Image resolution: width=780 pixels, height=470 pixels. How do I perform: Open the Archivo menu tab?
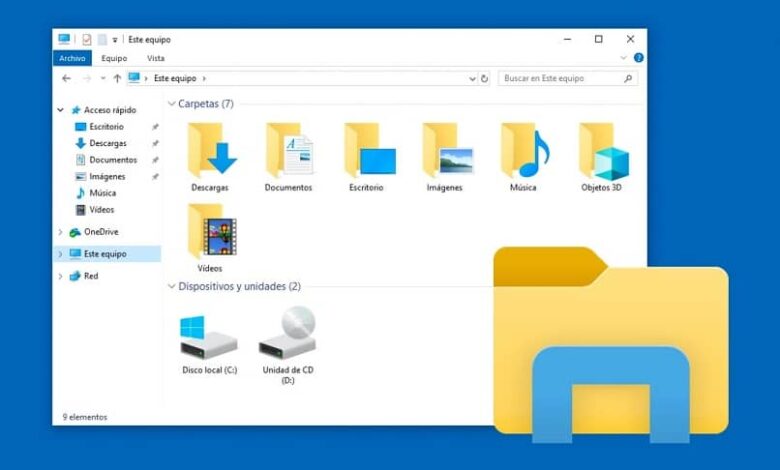pyautogui.click(x=72, y=58)
